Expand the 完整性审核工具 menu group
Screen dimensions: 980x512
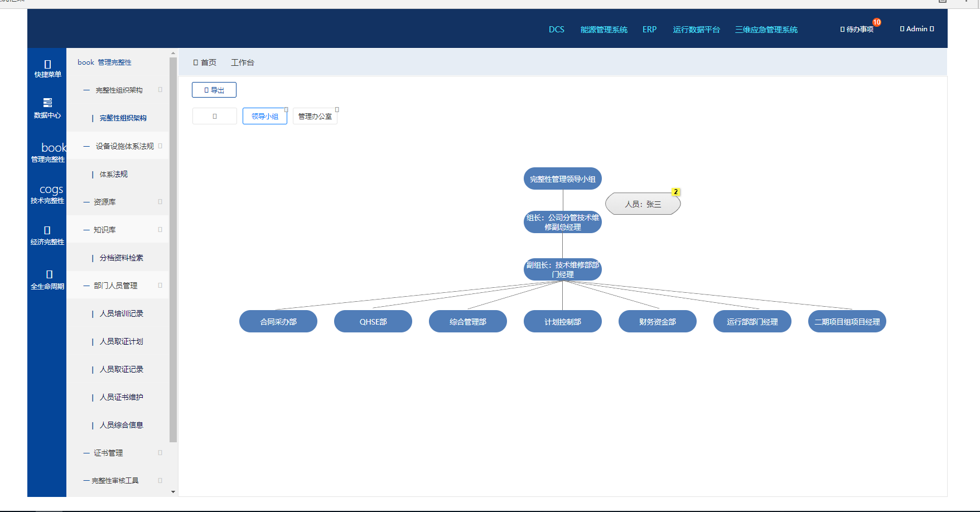tap(118, 480)
